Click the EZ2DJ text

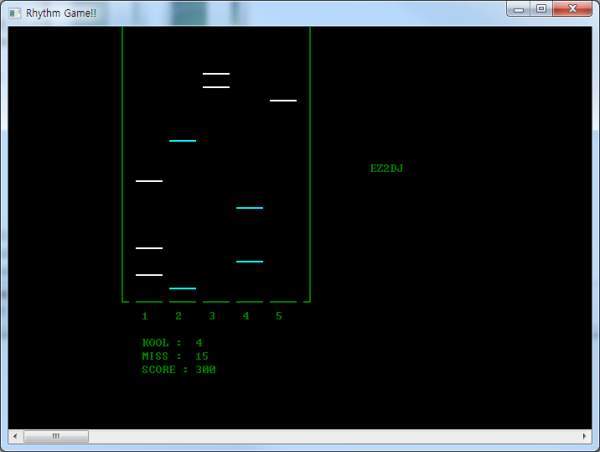coord(386,168)
